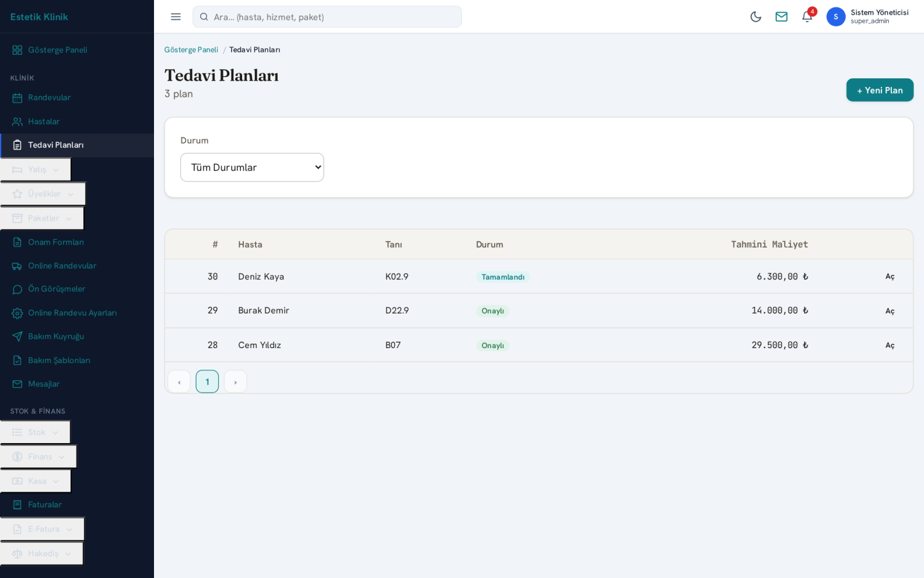Select page 1 in pagination
The width and height of the screenshot is (924, 578).
pos(207,382)
